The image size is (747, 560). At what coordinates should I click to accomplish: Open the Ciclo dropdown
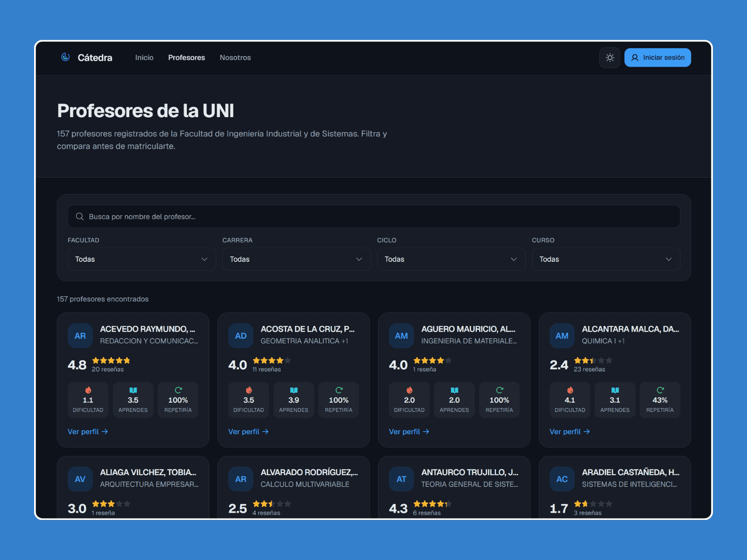(451, 259)
